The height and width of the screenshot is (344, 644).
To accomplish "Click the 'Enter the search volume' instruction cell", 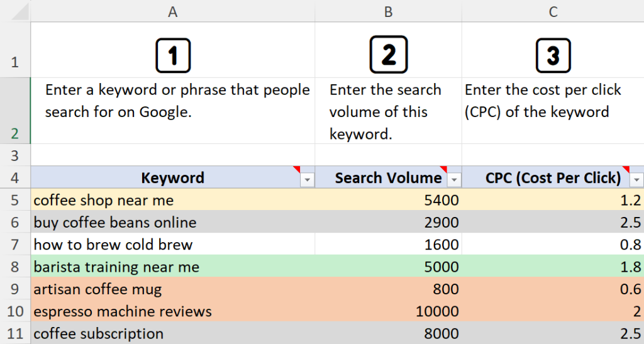I will click(x=389, y=111).
